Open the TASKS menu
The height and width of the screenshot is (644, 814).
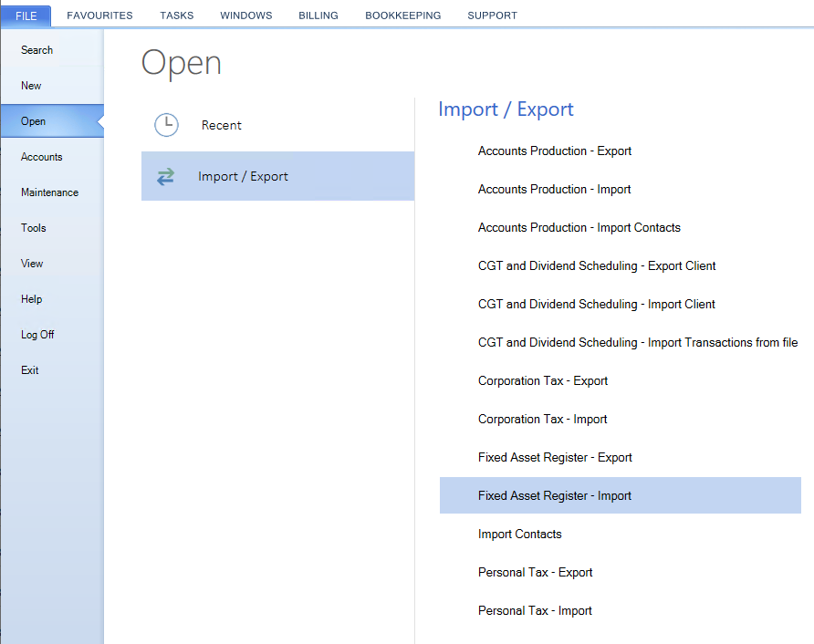[176, 16]
